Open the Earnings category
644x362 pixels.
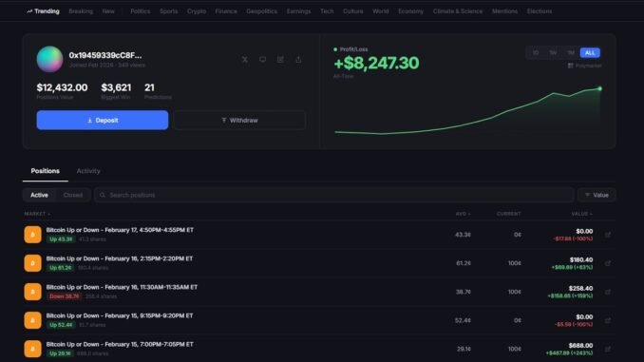point(298,11)
